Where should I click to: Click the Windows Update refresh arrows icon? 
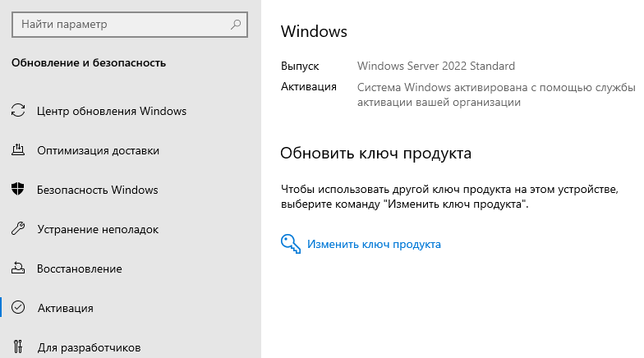click(x=18, y=110)
